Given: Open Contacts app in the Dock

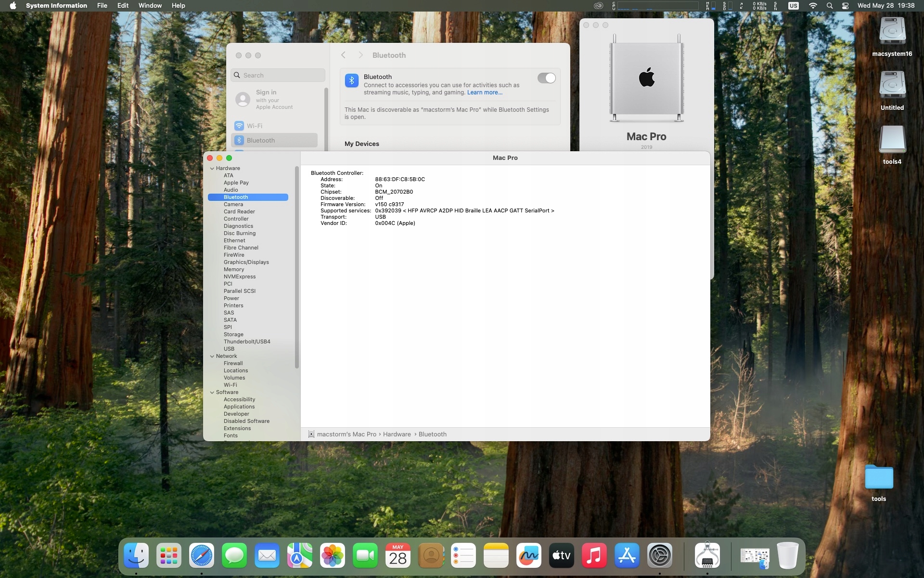Looking at the screenshot, I should point(431,555).
